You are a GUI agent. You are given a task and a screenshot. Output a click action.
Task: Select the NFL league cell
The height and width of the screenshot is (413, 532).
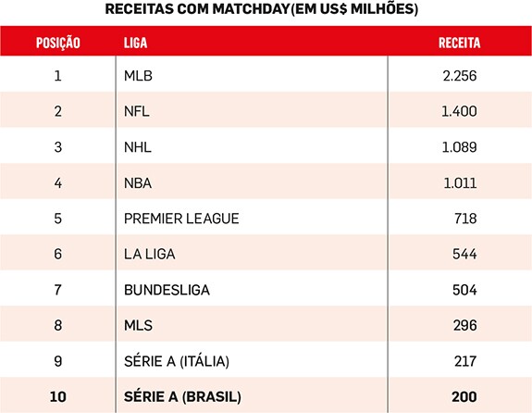[x=137, y=111]
